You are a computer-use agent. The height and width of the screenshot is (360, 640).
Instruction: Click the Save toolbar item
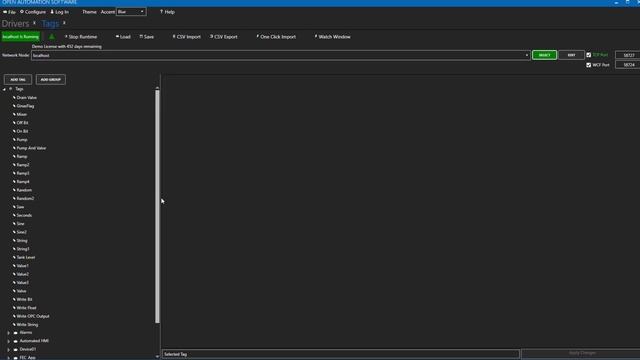tap(147, 37)
